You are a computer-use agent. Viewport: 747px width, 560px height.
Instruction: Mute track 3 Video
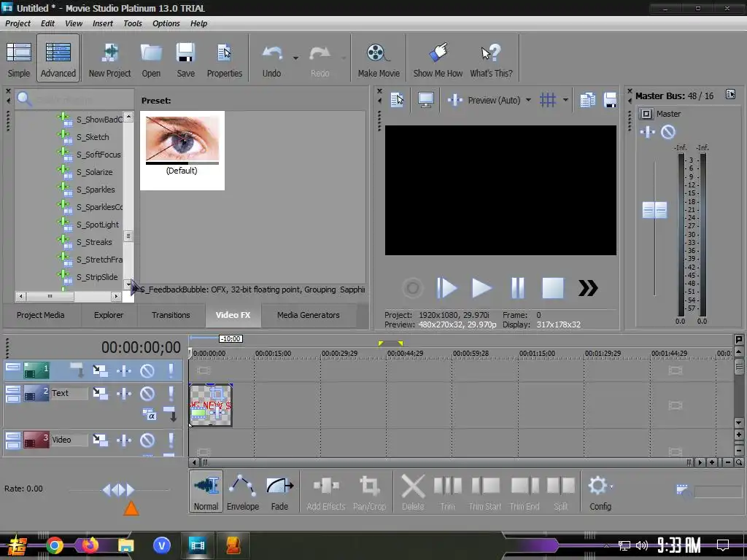pyautogui.click(x=147, y=440)
